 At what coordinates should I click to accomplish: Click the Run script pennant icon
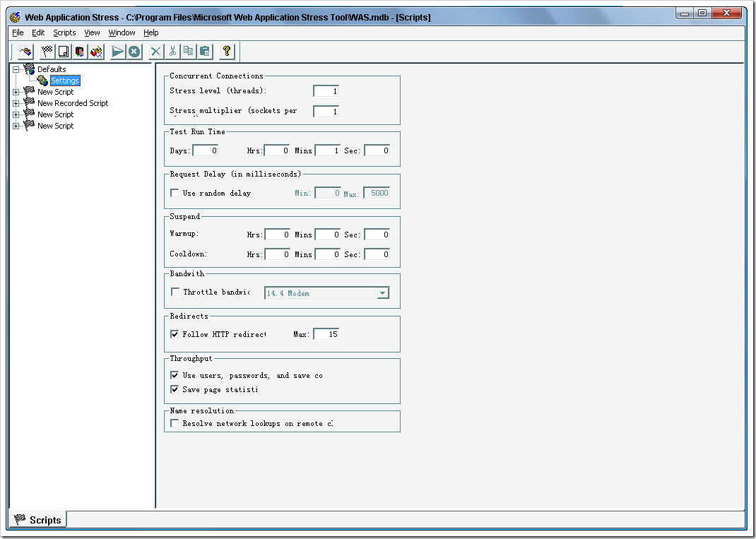(118, 51)
